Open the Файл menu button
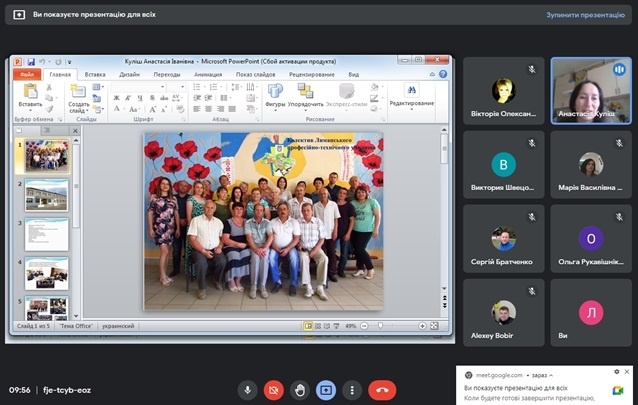 point(27,74)
